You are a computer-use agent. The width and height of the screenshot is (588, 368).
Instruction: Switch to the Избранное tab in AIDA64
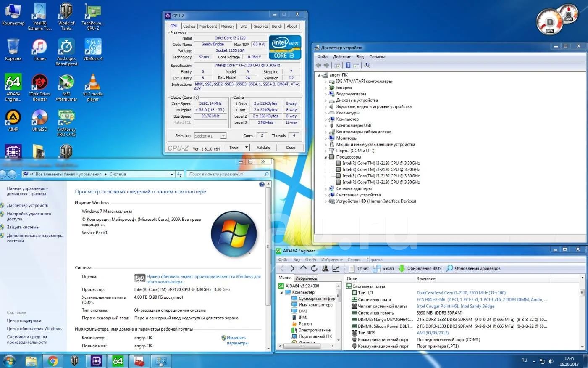coord(306,278)
